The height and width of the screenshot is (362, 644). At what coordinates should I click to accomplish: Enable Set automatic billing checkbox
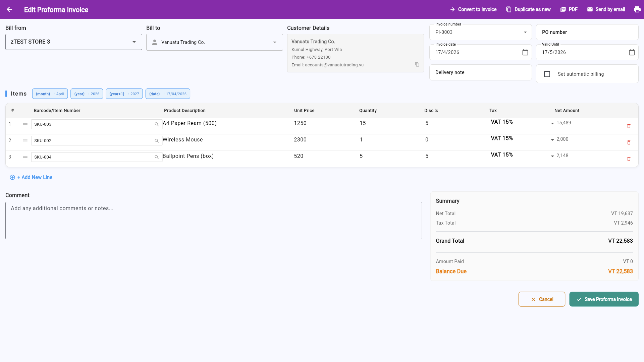pyautogui.click(x=547, y=74)
